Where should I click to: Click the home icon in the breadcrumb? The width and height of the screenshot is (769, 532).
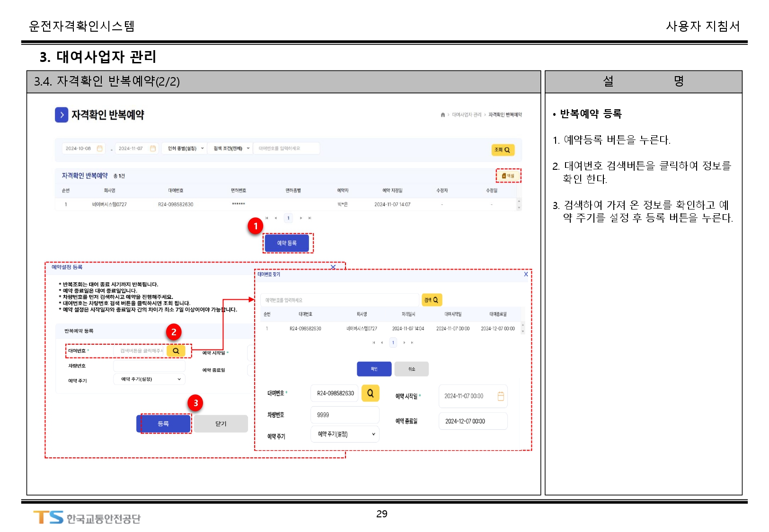coord(442,115)
